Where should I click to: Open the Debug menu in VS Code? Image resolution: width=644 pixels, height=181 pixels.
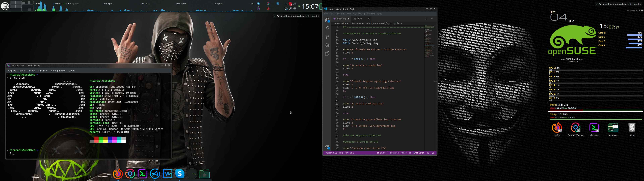tap(361, 14)
